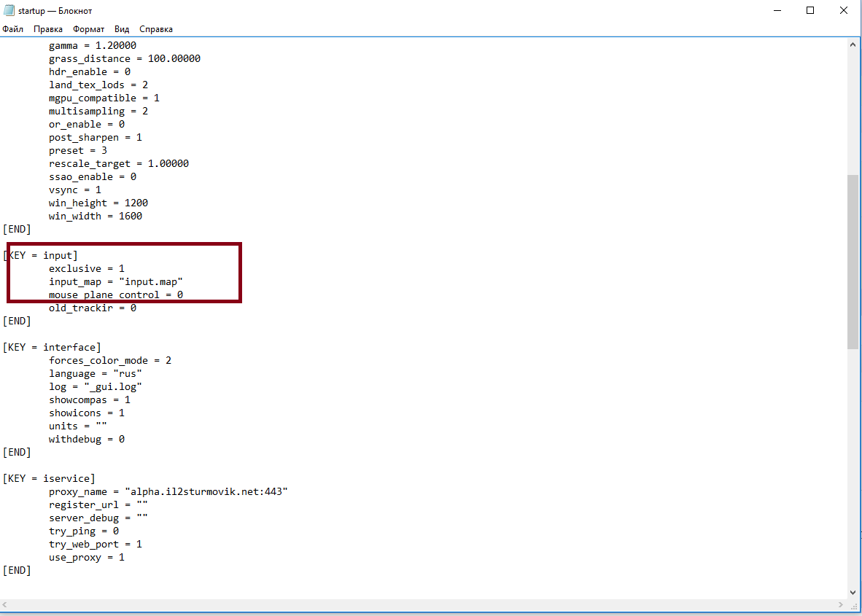This screenshot has height=616, width=862.
Task: Click the line 'gamma = 1.20000'
Action: 93,46
